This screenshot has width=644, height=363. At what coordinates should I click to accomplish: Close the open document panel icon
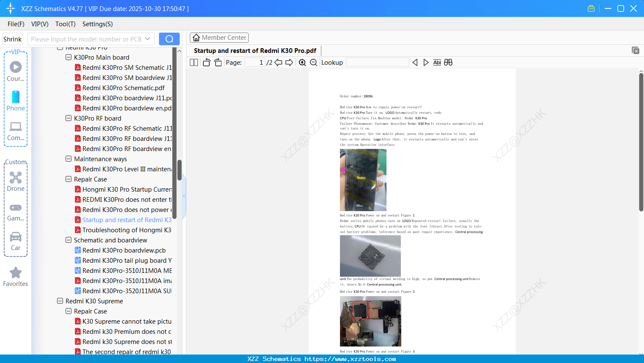(x=635, y=50)
